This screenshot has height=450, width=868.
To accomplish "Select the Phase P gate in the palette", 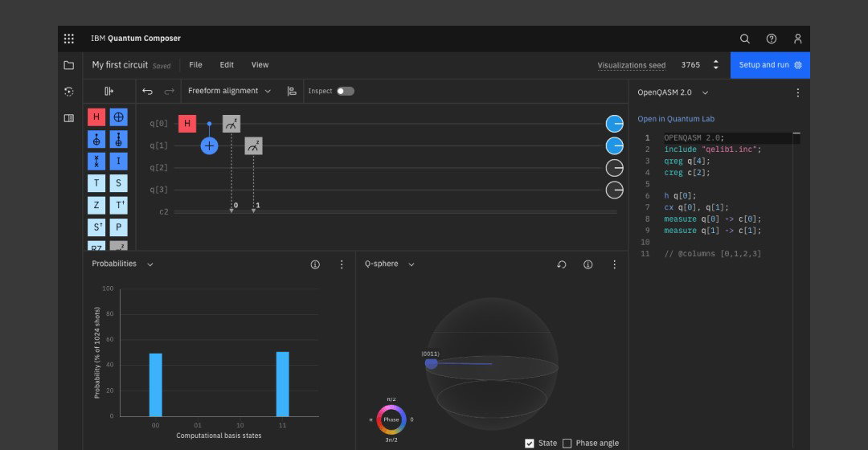I will [118, 227].
